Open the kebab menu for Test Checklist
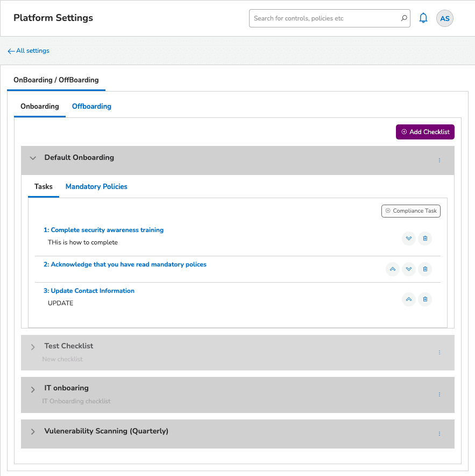The image size is (475, 476). (x=439, y=352)
